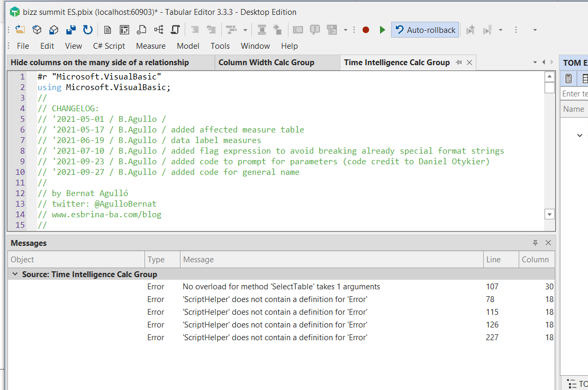The image size is (588, 390).
Task: Close the Messages panel
Action: tap(548, 243)
